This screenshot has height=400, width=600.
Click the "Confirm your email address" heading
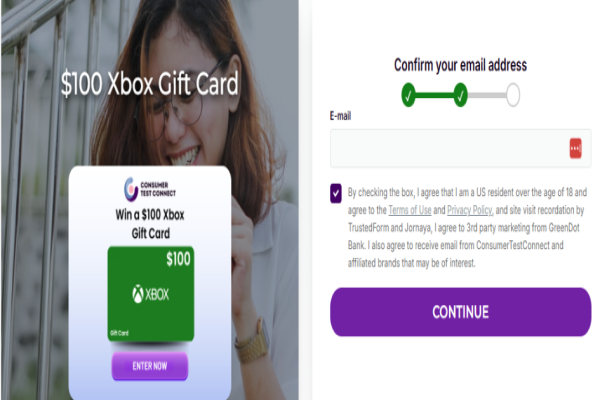tap(461, 65)
